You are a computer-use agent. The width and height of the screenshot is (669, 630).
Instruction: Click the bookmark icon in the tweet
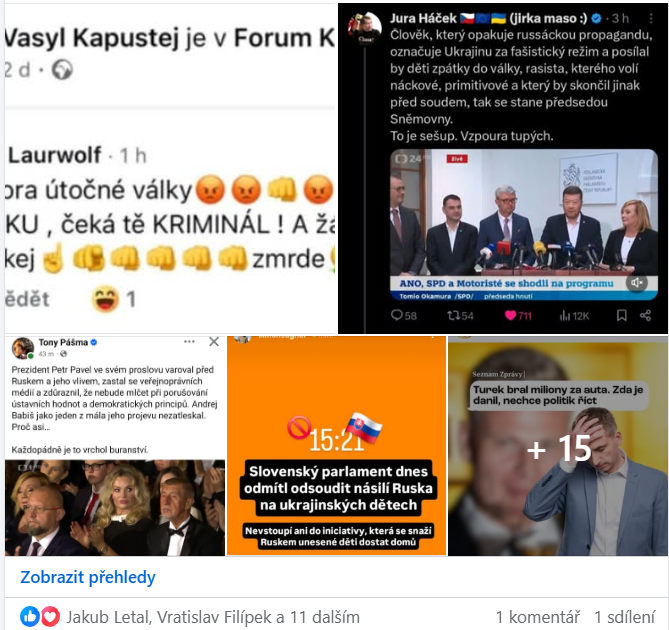point(622,315)
